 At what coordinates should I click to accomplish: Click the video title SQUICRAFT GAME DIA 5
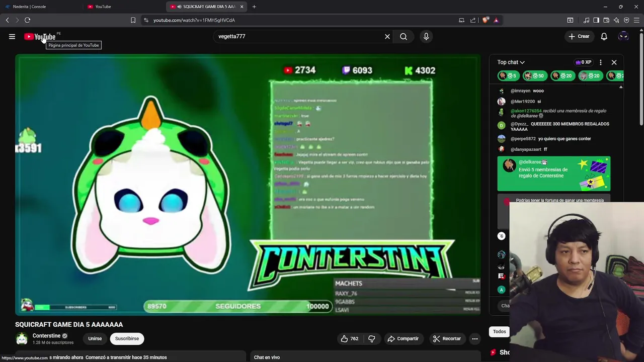pyautogui.click(x=69, y=325)
